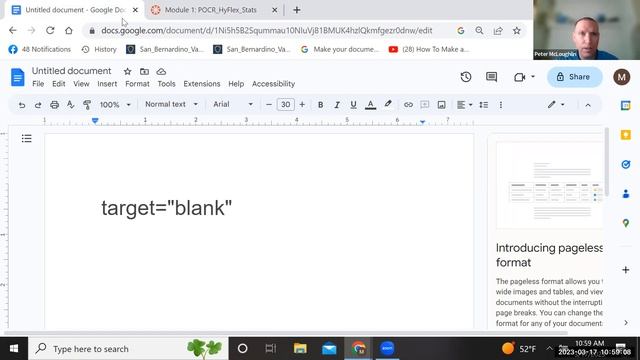Image resolution: width=640 pixels, height=360 pixels.
Task: Open a new browser tab
Action: coord(297,10)
